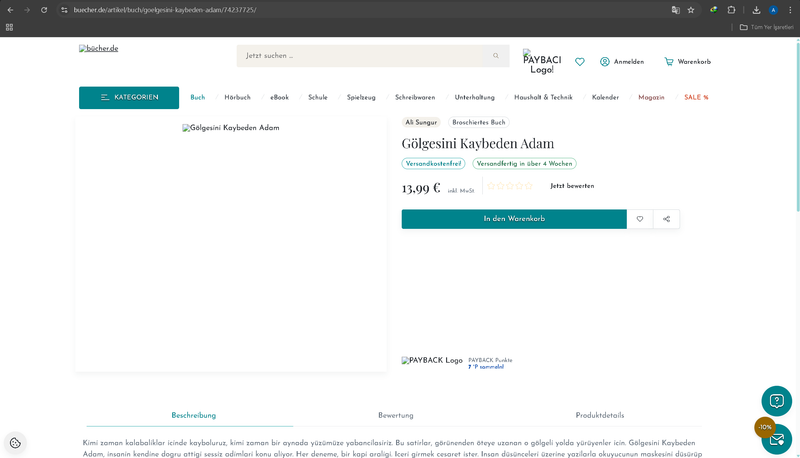Focus the Jetzt suchen search field

click(x=360, y=56)
